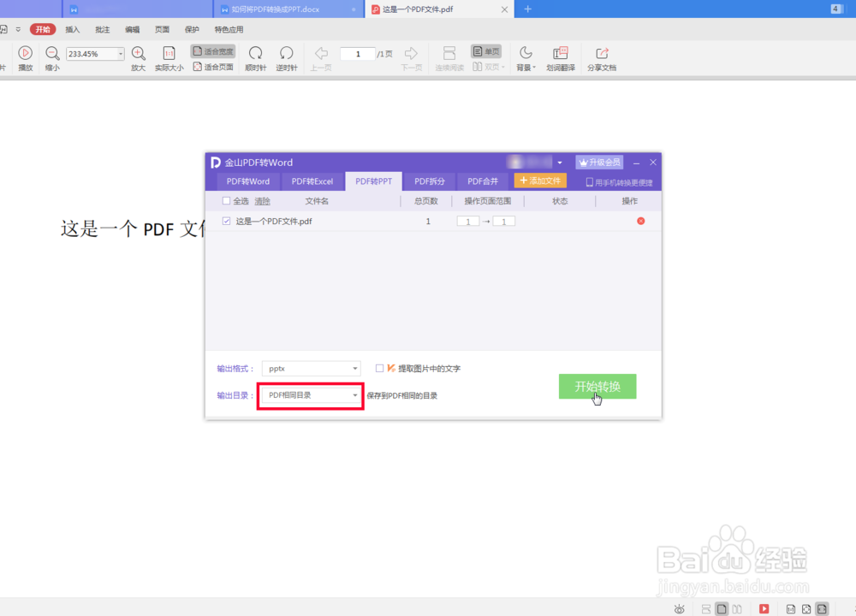Click the file name 这是一个PDF文件.pdf in list
Viewport: 856px width, 616px height.
click(274, 221)
